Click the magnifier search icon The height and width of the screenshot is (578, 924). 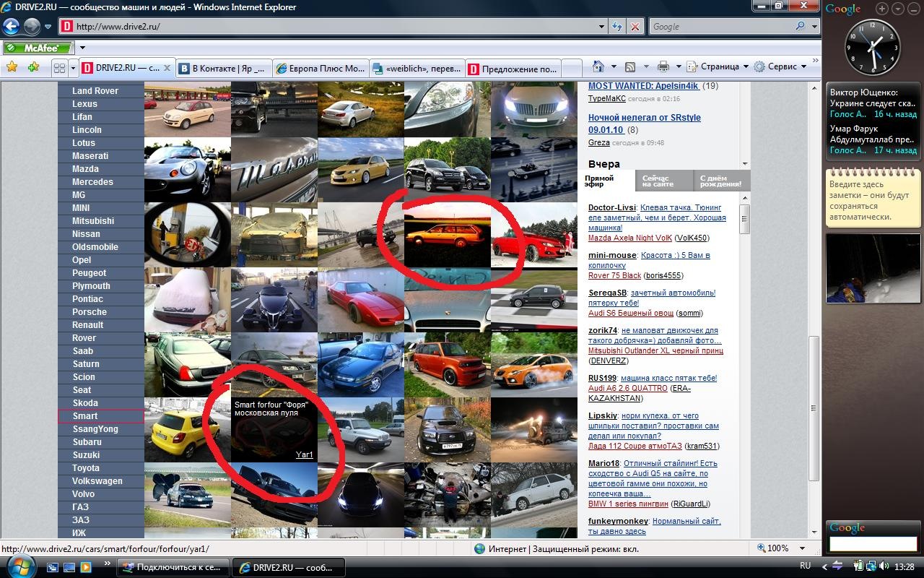(800, 27)
